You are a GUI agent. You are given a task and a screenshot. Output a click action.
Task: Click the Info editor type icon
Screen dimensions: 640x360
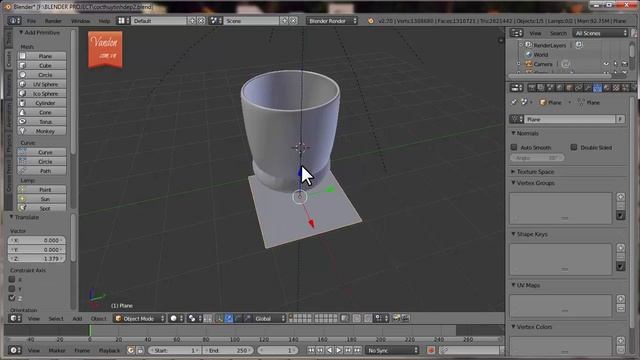(x=14, y=20)
